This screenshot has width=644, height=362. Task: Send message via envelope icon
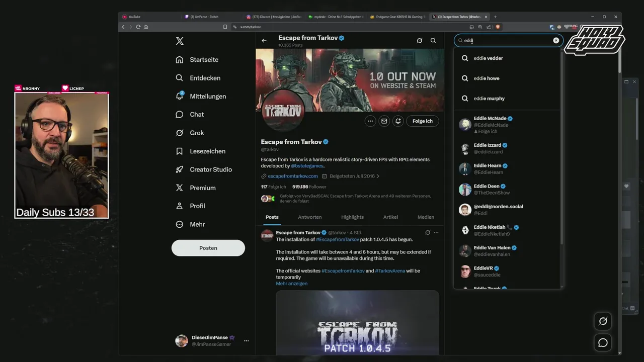click(x=384, y=121)
